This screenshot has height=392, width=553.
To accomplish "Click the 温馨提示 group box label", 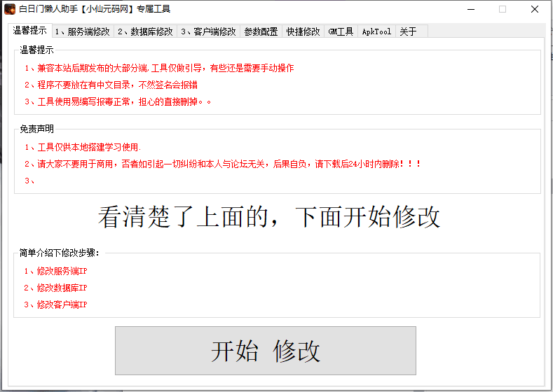I will [36, 50].
